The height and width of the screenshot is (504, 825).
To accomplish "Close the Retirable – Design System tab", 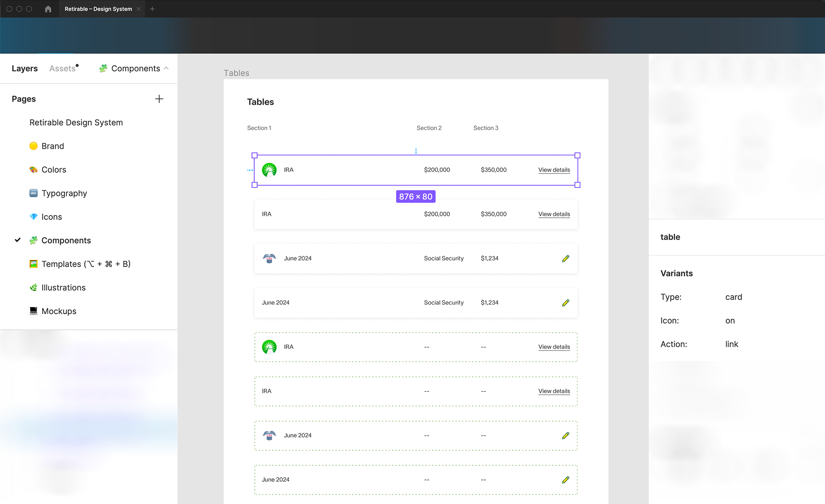I will [x=138, y=9].
